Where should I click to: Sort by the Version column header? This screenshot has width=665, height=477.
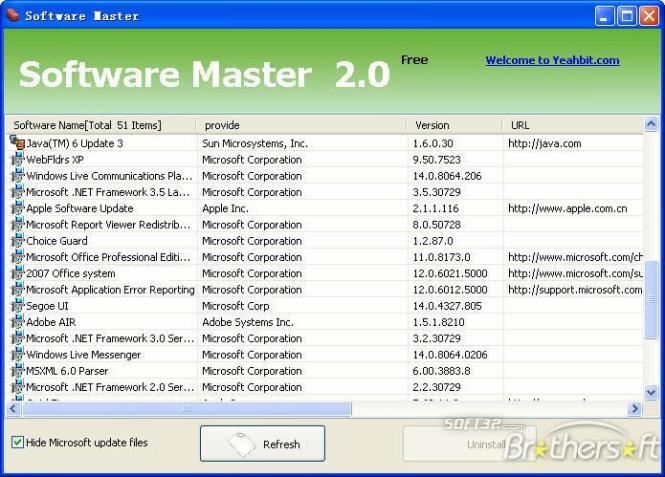pyautogui.click(x=455, y=125)
